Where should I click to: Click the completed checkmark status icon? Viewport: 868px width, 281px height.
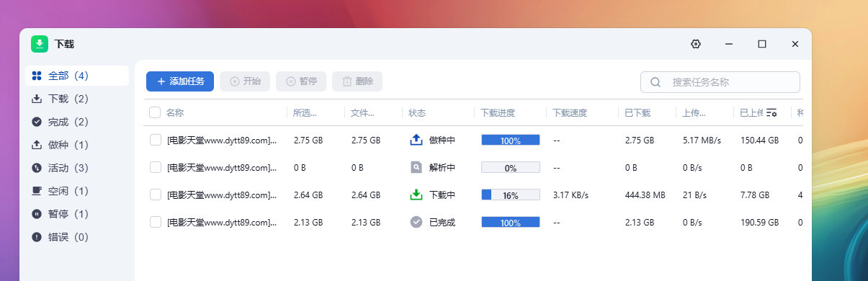tap(416, 222)
